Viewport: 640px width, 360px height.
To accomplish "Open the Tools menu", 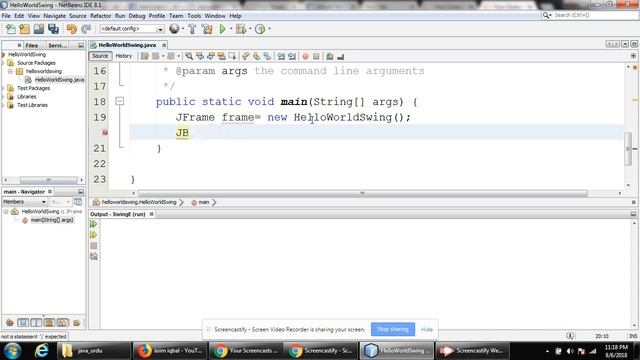I will (x=194, y=16).
